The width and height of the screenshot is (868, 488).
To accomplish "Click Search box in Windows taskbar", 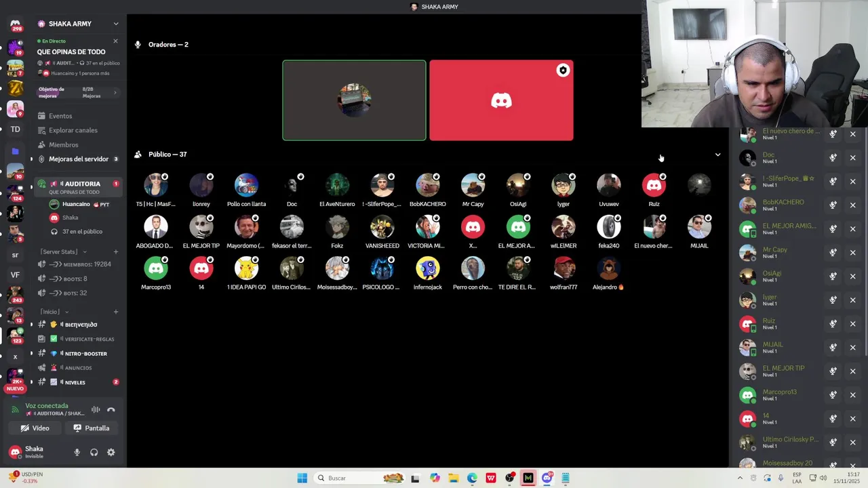I will pyautogui.click(x=360, y=478).
